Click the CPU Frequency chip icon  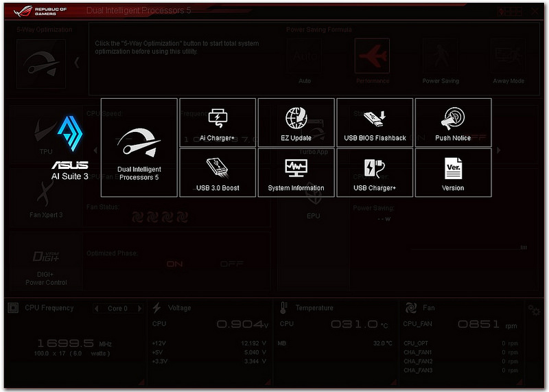pyautogui.click(x=13, y=308)
